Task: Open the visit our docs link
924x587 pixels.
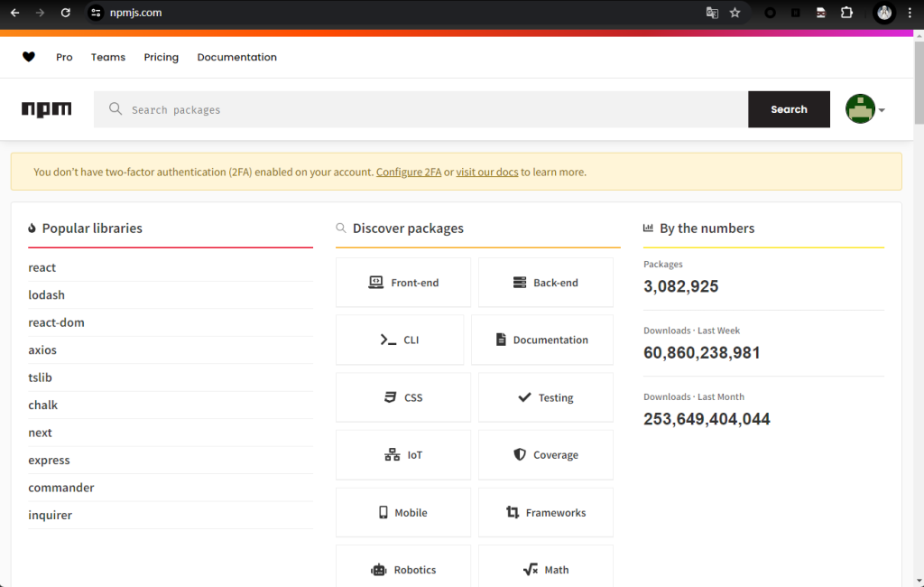Action: click(487, 172)
